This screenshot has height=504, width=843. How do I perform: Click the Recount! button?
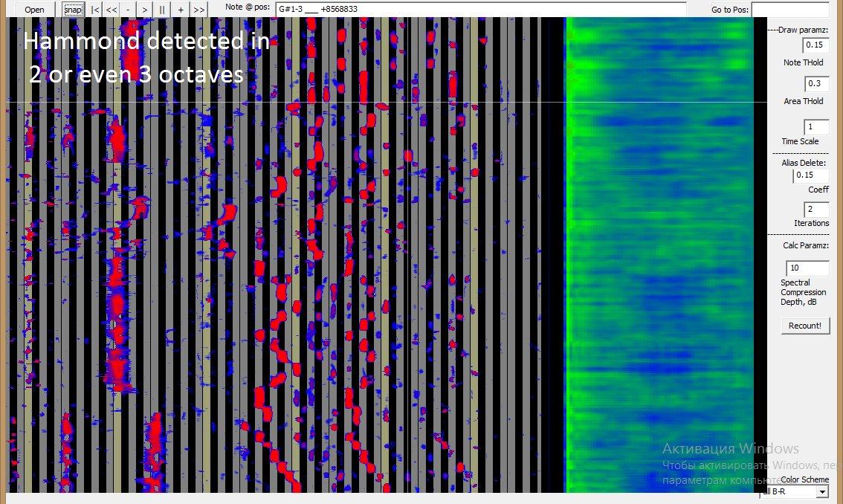pyautogui.click(x=805, y=326)
